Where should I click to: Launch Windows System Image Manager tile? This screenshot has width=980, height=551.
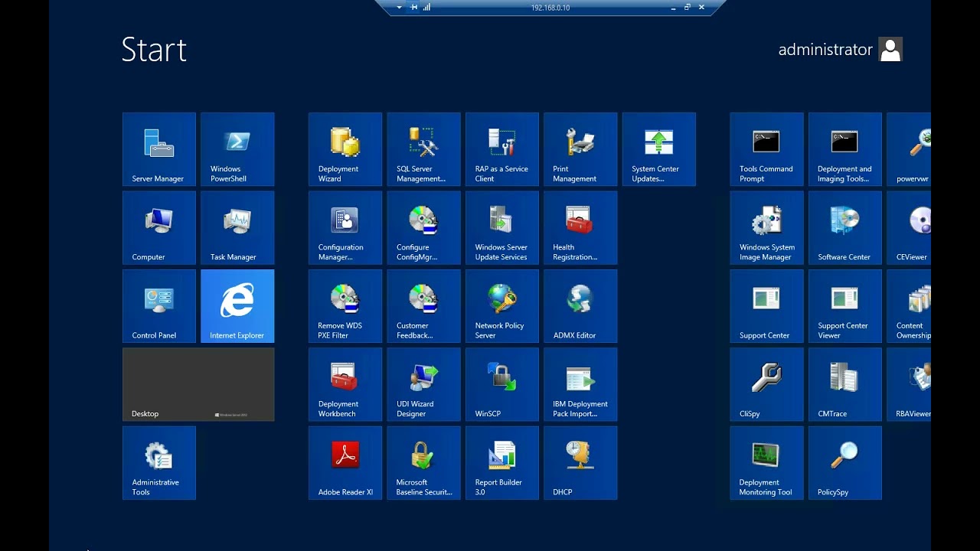click(x=766, y=228)
